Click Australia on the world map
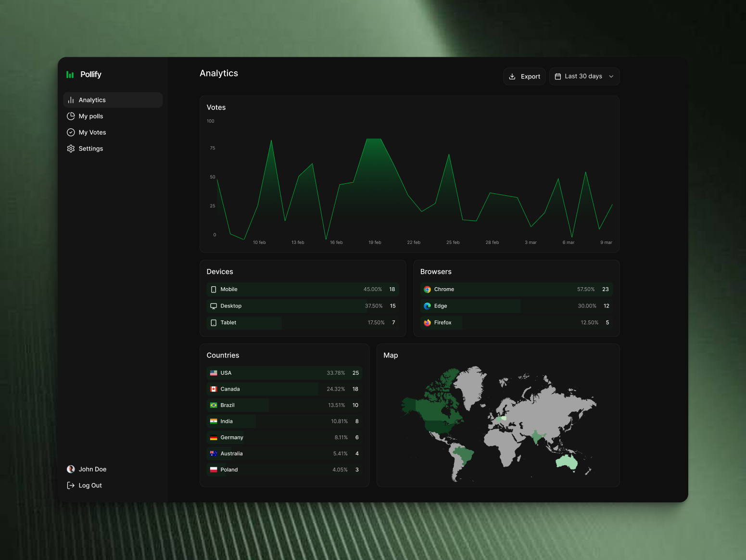746x560 pixels. click(568, 462)
